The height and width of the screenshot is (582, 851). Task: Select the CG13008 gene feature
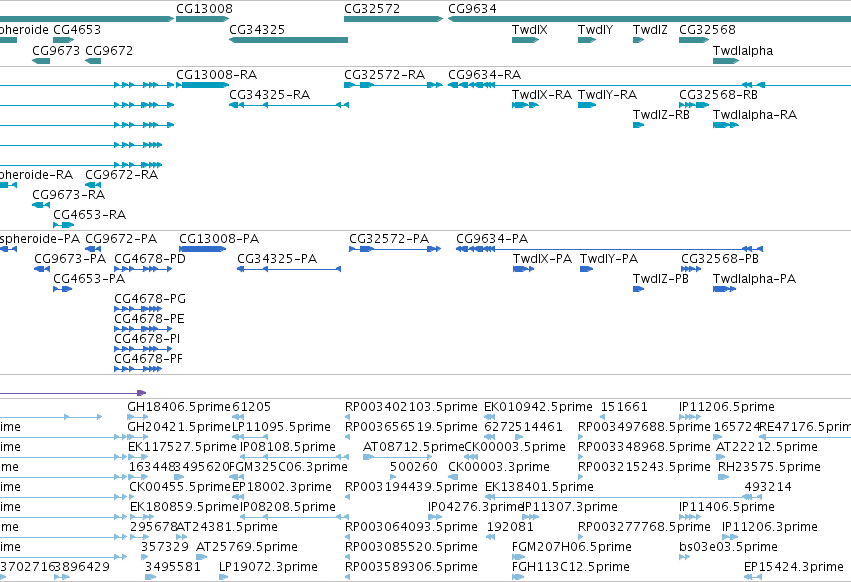coord(202,19)
